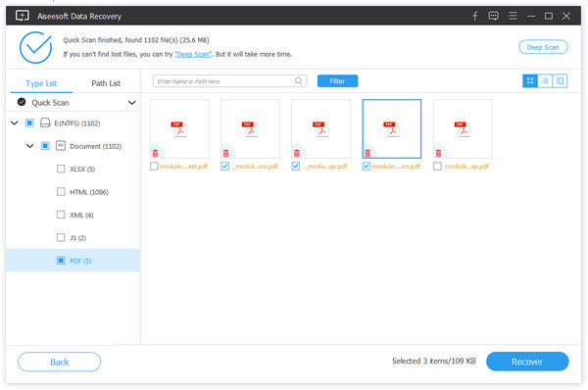
Task: Collapse the E:(NTFS) tree node
Action: [15, 122]
